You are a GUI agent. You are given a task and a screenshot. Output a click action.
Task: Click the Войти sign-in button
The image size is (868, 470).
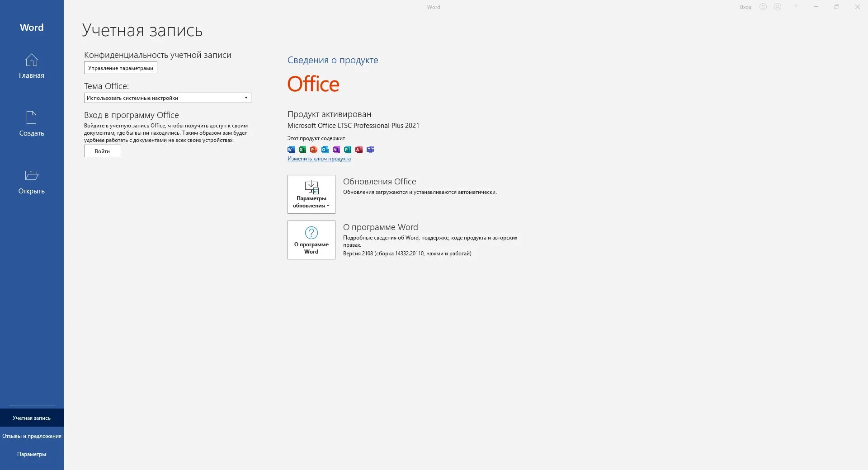click(x=103, y=151)
